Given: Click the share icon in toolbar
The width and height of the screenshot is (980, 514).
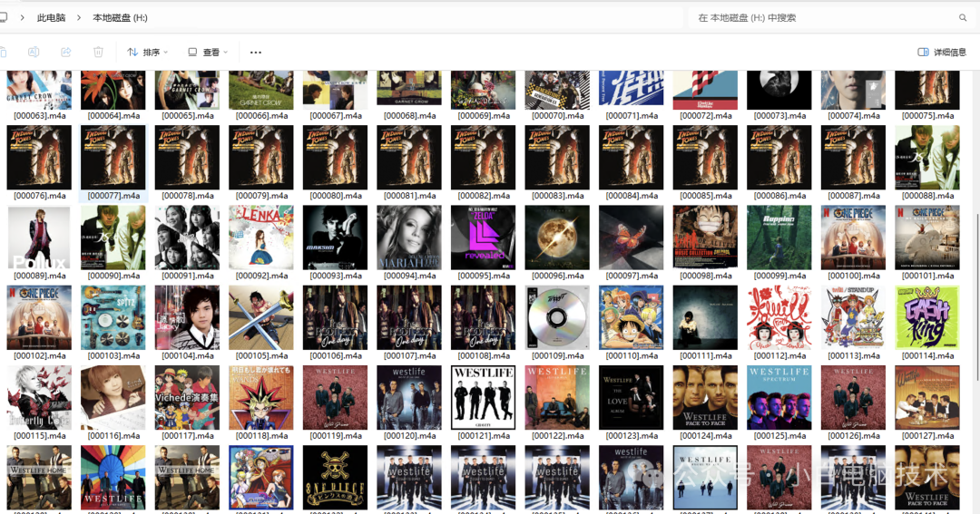Looking at the screenshot, I should tap(65, 53).
